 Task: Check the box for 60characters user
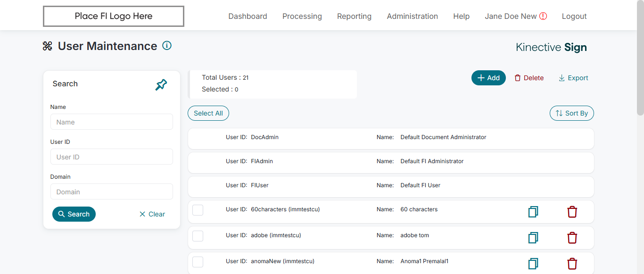[198, 210]
